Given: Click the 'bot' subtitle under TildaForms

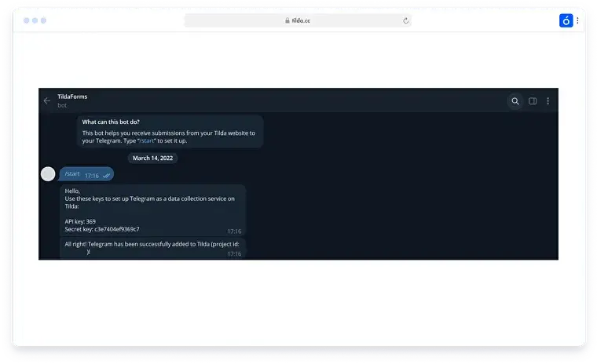Looking at the screenshot, I should click(x=62, y=105).
